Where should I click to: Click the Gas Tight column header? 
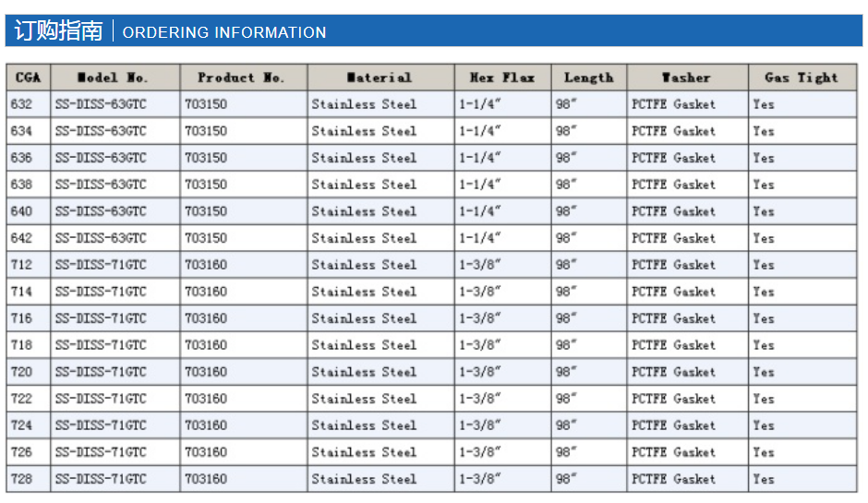click(x=802, y=78)
